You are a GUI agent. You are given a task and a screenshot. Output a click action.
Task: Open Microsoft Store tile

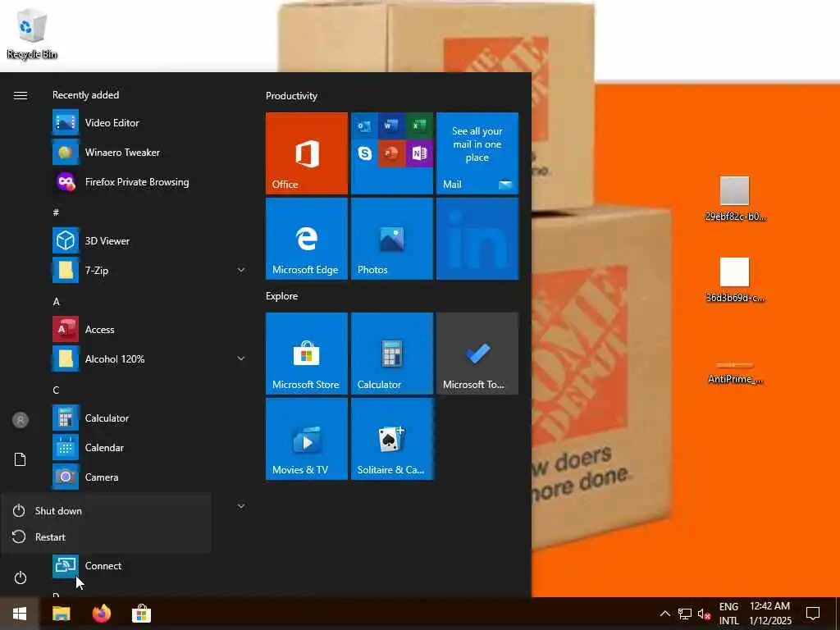307,354
